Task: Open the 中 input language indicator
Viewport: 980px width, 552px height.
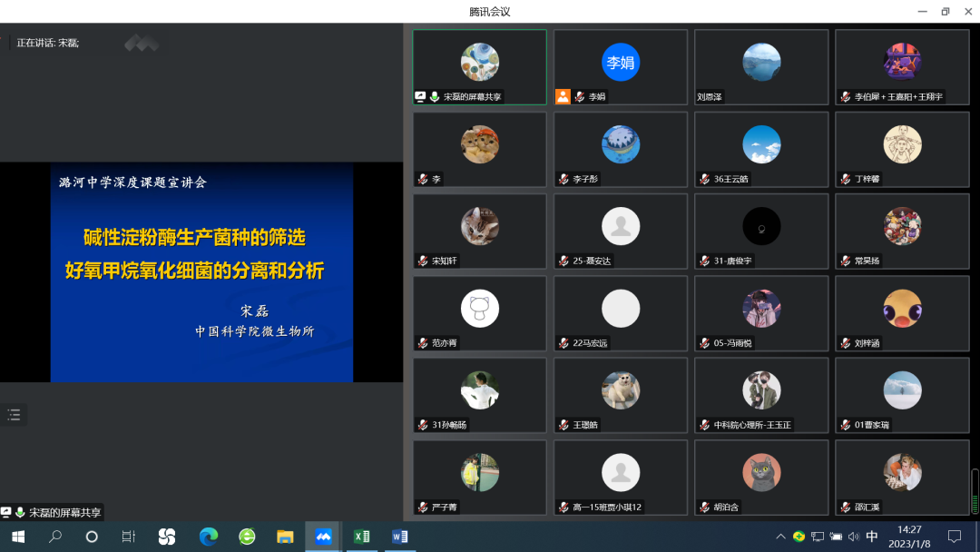Action: [874, 537]
